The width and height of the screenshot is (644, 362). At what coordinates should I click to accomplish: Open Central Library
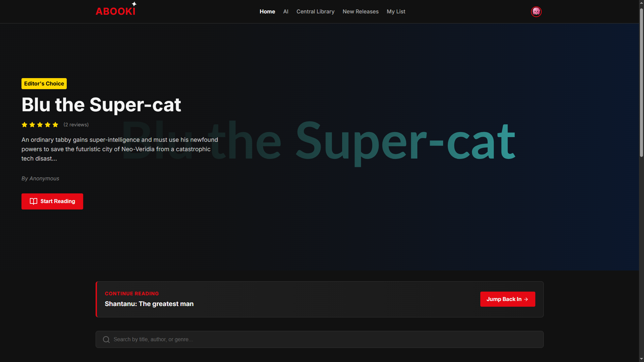315,12
